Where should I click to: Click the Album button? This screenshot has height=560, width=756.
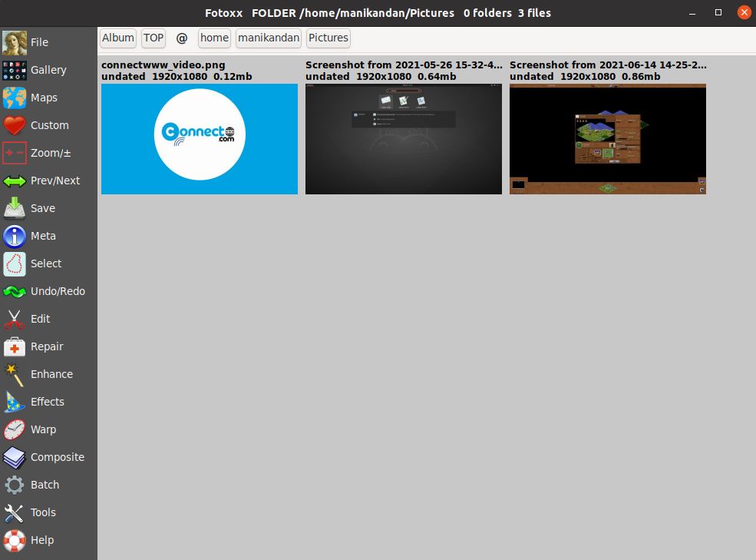[x=118, y=38]
